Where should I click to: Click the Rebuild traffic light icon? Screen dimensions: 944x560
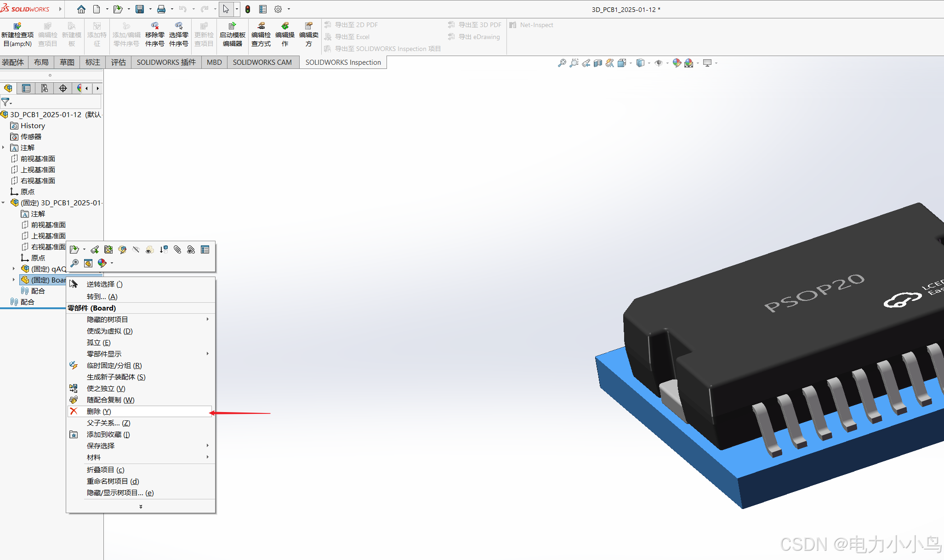(x=248, y=9)
